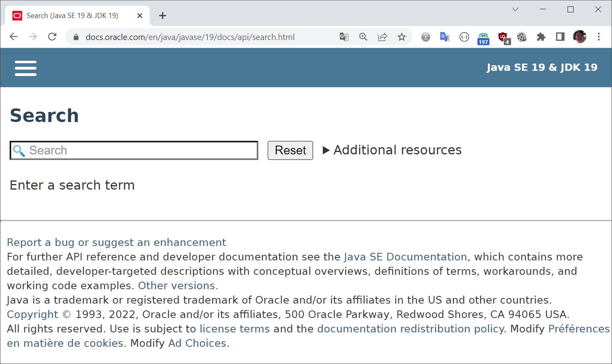Open the Other versions link
This screenshot has height=364, width=612.
(178, 286)
